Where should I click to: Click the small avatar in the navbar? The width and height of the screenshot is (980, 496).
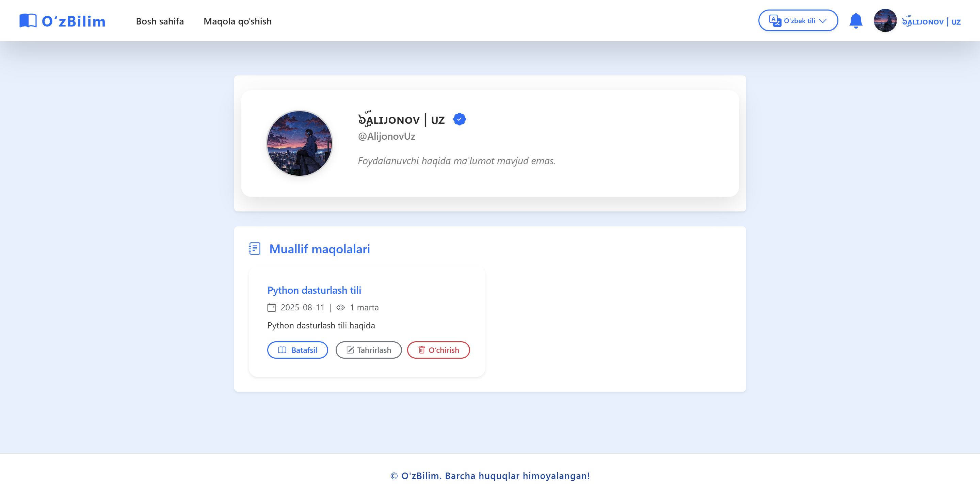(x=885, y=21)
